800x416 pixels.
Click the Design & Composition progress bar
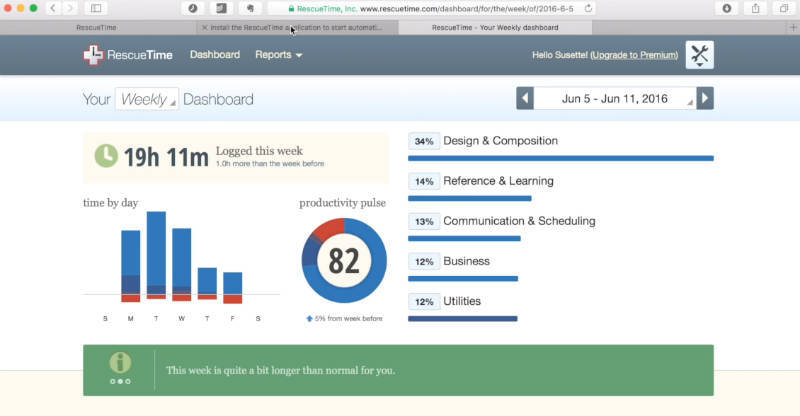click(561, 159)
